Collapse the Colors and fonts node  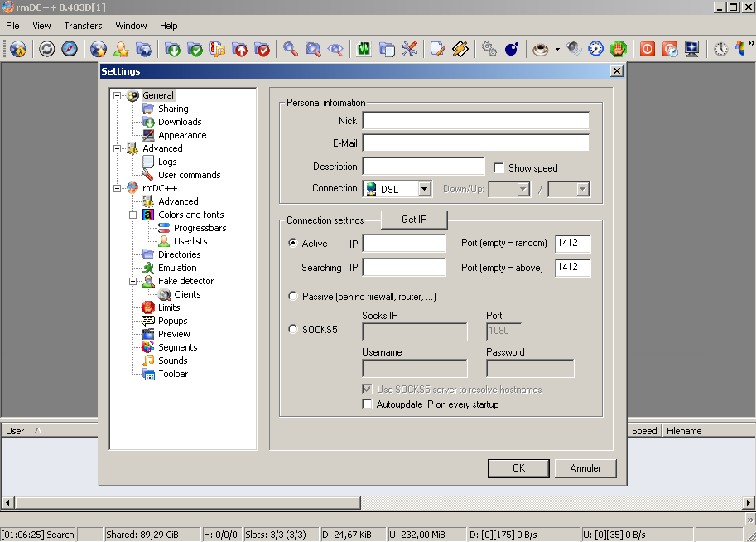click(x=133, y=215)
